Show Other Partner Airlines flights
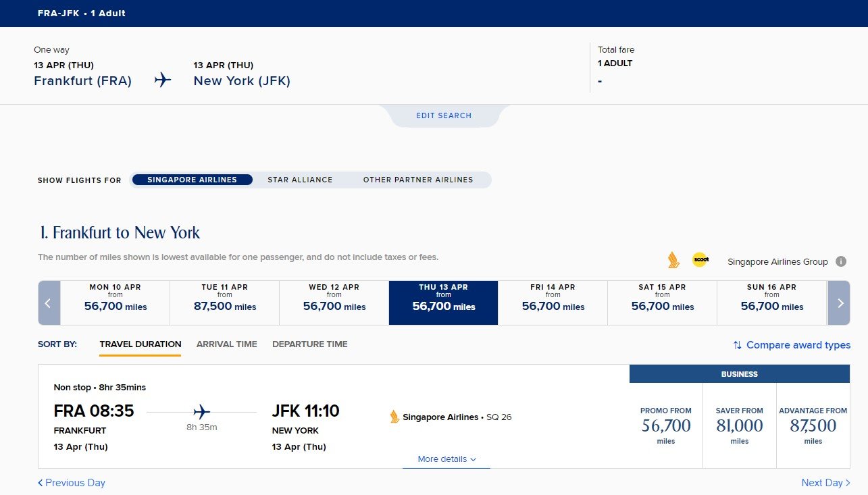This screenshot has width=868, height=495. coord(418,180)
